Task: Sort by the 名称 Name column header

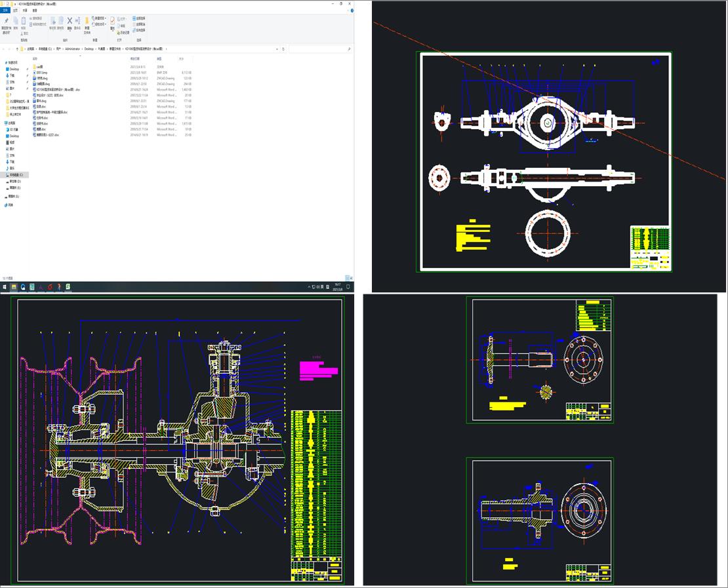Action: (x=35, y=59)
